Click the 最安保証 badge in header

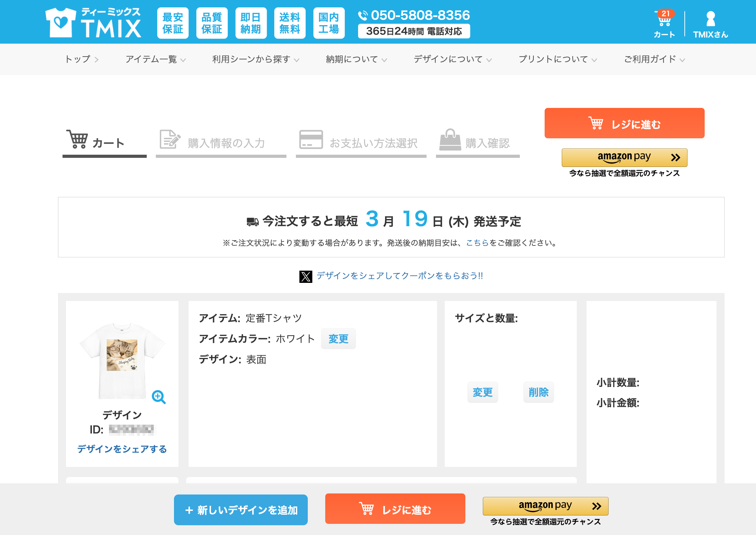pos(173,23)
